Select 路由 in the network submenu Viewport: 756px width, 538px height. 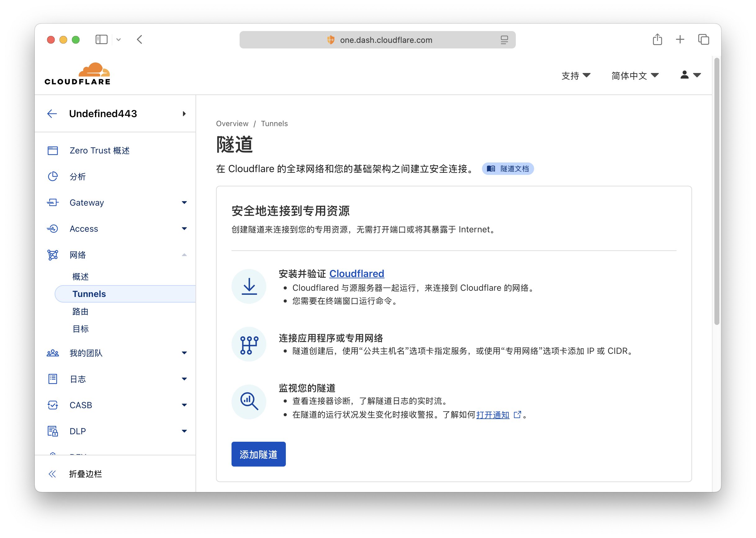(80, 312)
